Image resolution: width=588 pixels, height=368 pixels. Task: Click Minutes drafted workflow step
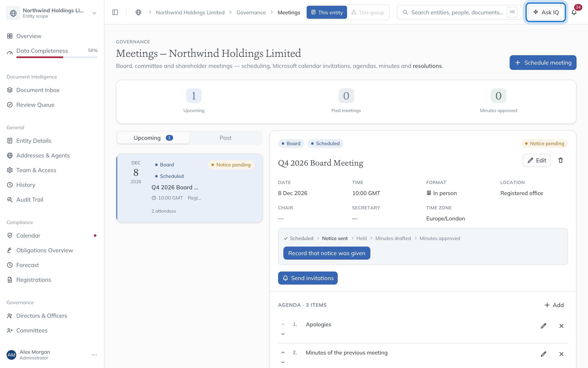[393, 238]
